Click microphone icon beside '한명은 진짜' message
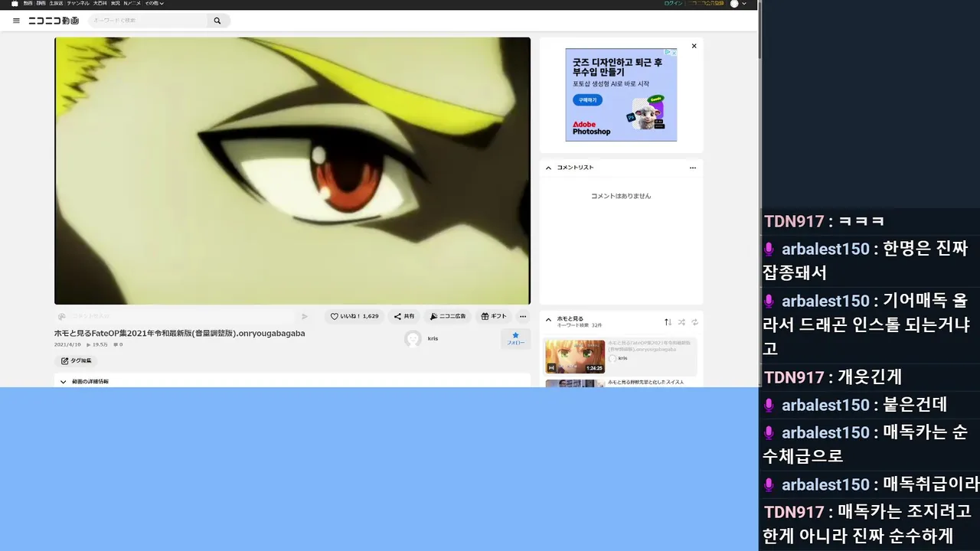The image size is (980, 551). 769,249
